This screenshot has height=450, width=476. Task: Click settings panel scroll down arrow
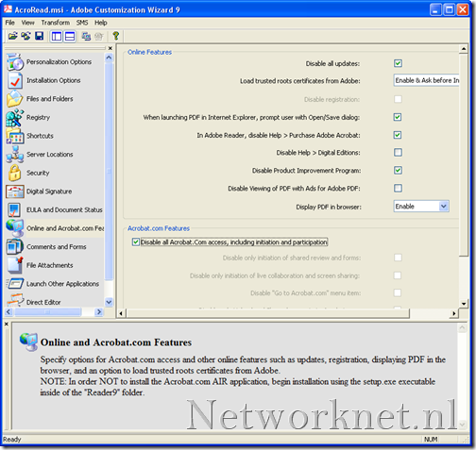coord(464,304)
